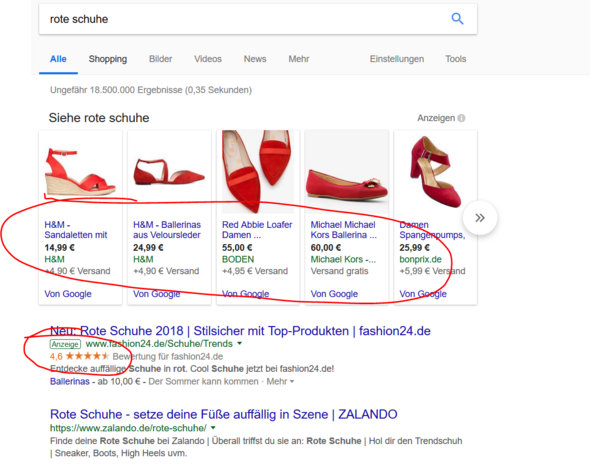Click the BODEN seller name
Screen dimensions: 590x471
[x=238, y=260]
